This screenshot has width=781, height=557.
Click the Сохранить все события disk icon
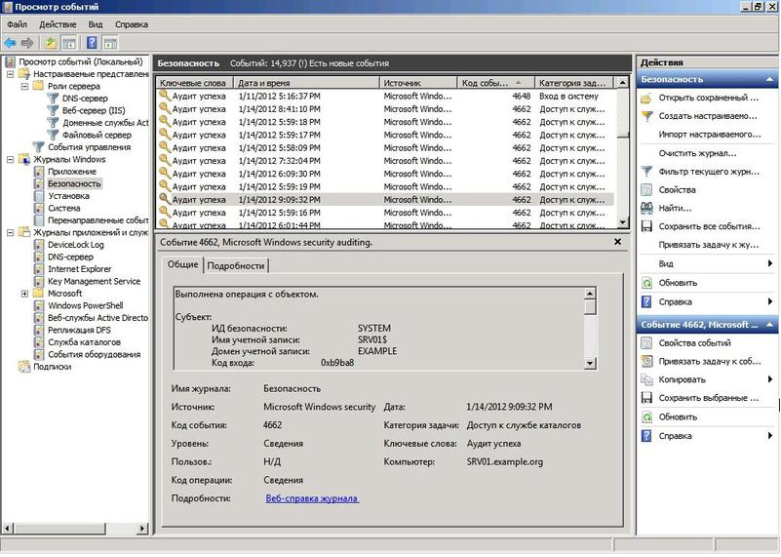pyautogui.click(x=647, y=227)
